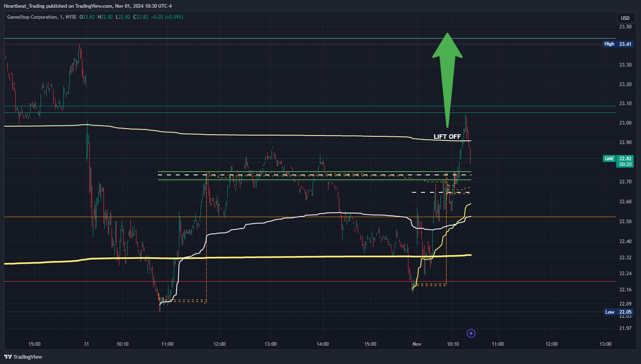Viewport: 641px width, 364px height.
Task: Click the 23.10 price axis label
Action: coord(625,103)
